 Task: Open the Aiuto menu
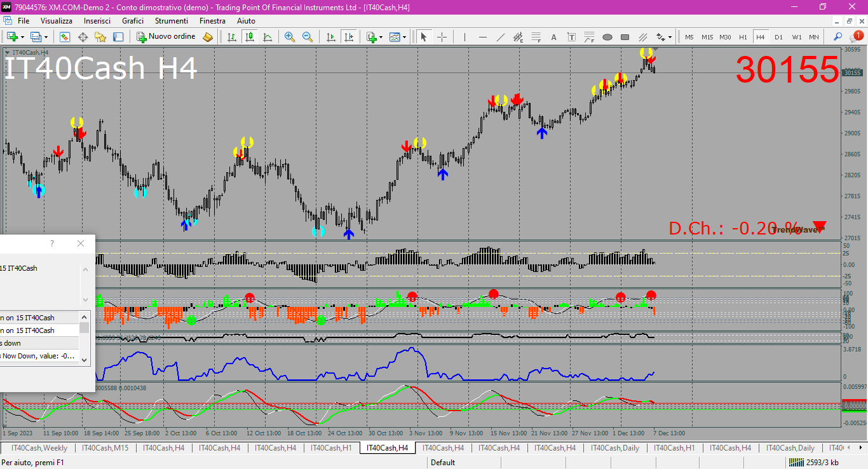tap(246, 21)
